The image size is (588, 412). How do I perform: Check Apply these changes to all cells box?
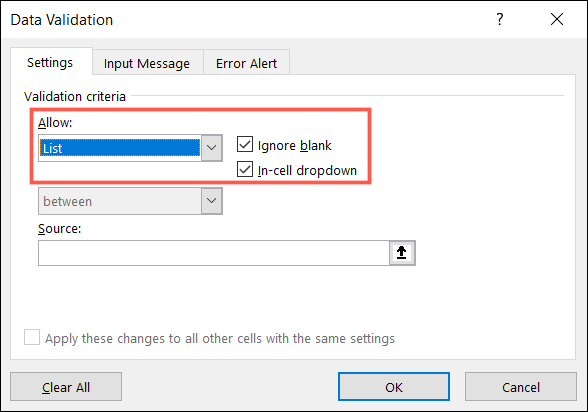point(32,337)
